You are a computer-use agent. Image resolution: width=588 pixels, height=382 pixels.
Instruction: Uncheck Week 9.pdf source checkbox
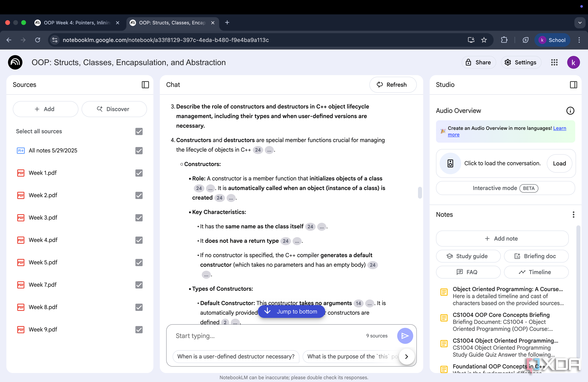click(x=139, y=329)
